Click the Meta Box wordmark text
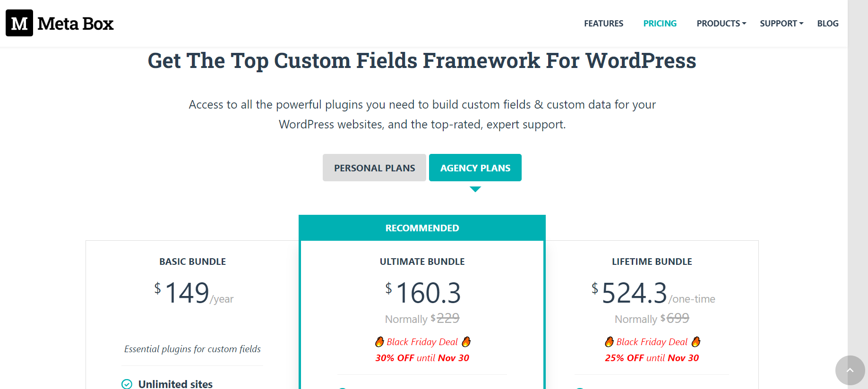This screenshot has height=389, width=868. 76,24
